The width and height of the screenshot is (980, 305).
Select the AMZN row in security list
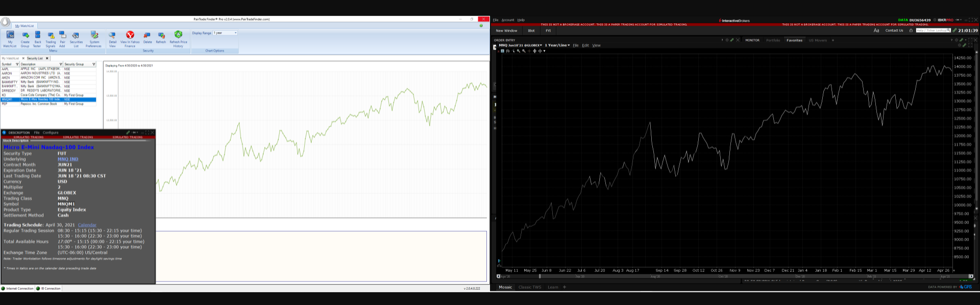(48, 78)
